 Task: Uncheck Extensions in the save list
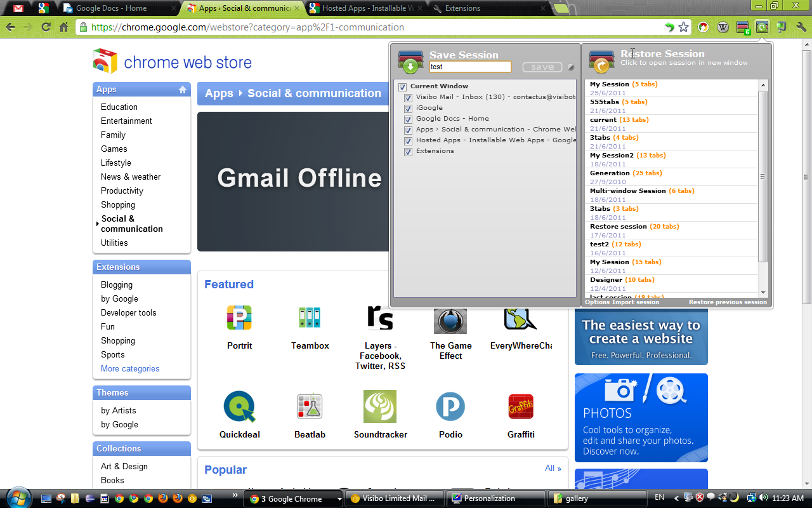pyautogui.click(x=409, y=151)
